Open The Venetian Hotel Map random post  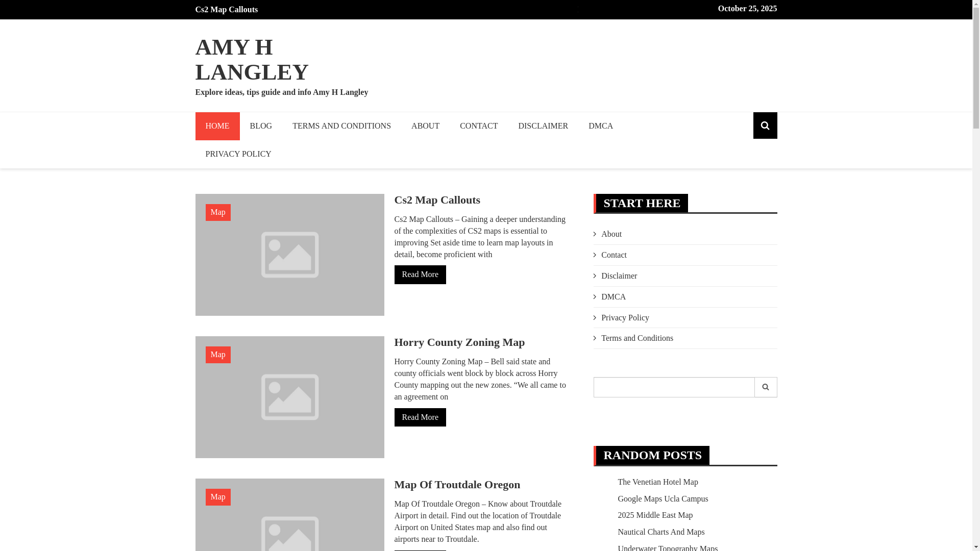coord(657,482)
